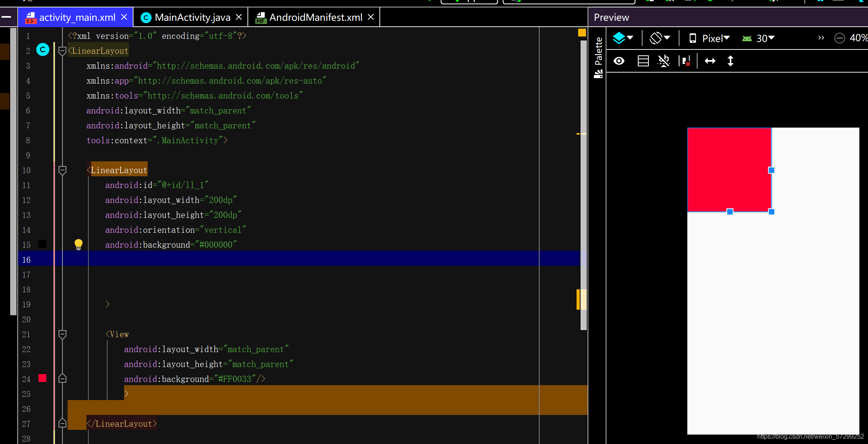Image resolution: width=868 pixels, height=444 pixels.
Task: Click android:layout_height="200dp" text
Action: 173,215
